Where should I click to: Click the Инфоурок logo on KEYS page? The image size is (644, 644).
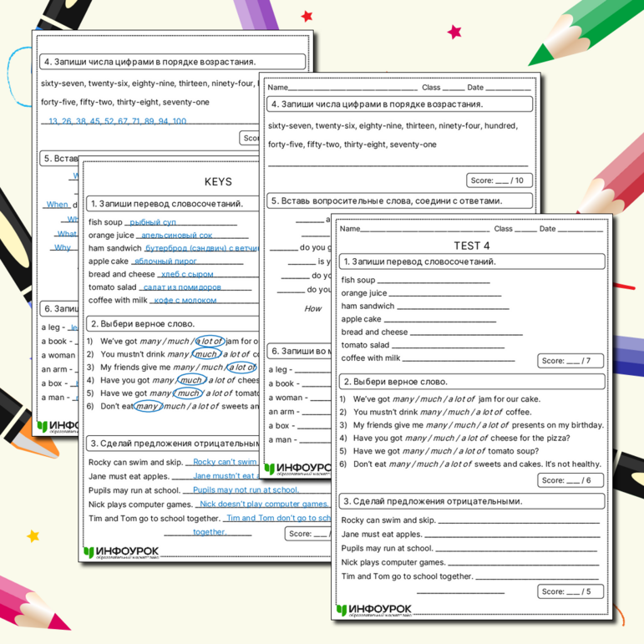click(121, 552)
